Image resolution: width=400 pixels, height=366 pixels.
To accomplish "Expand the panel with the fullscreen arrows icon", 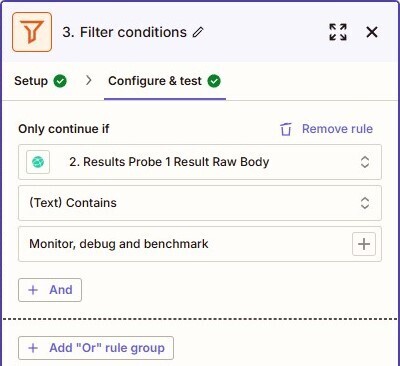I will [x=338, y=32].
